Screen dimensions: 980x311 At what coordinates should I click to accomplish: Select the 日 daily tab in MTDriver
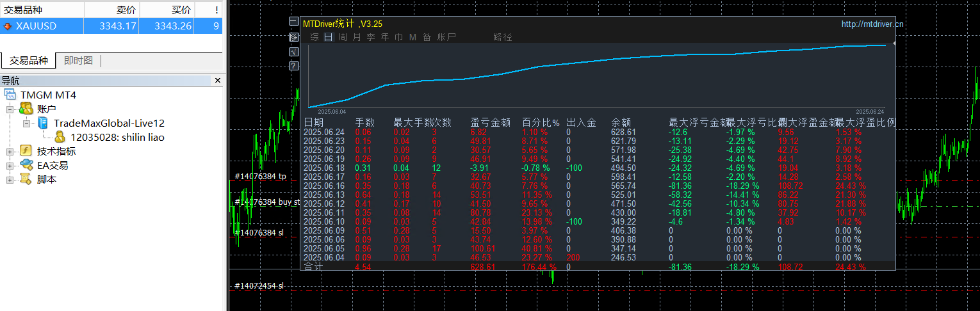tap(329, 37)
